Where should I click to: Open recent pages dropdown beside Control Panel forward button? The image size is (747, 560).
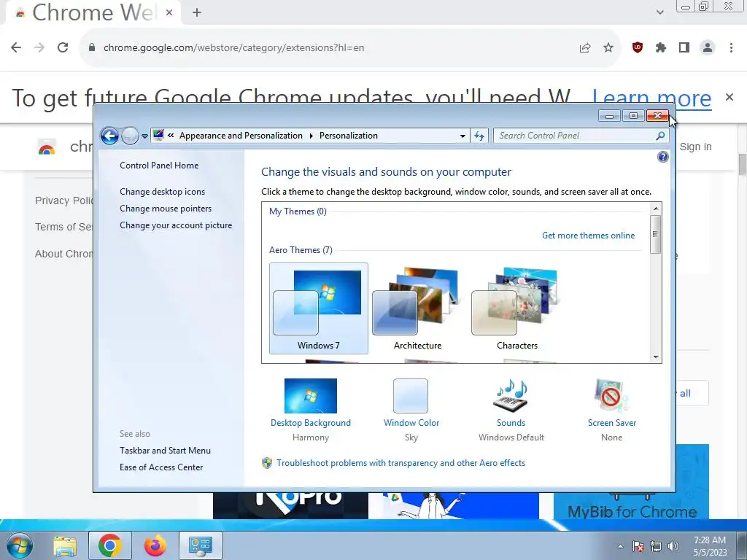coord(144,136)
